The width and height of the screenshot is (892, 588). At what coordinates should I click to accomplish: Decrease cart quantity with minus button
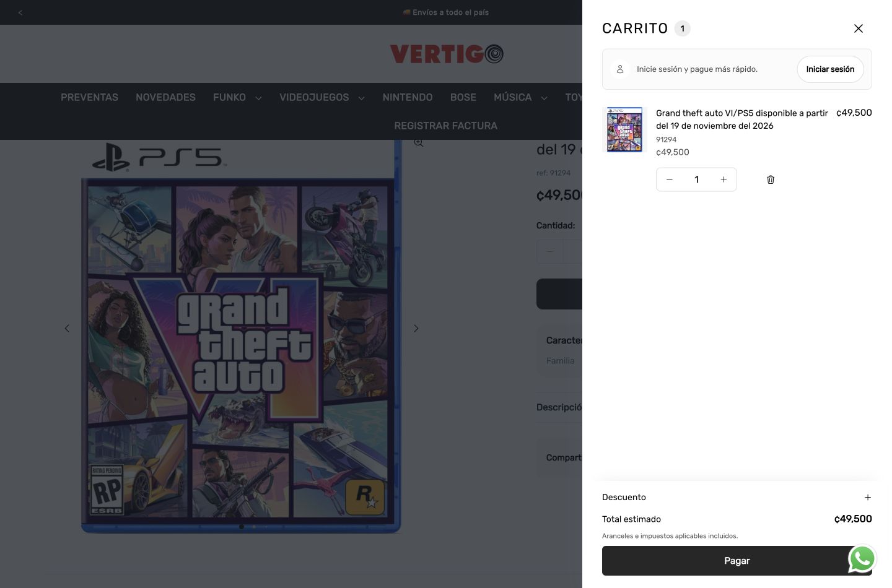(x=669, y=179)
